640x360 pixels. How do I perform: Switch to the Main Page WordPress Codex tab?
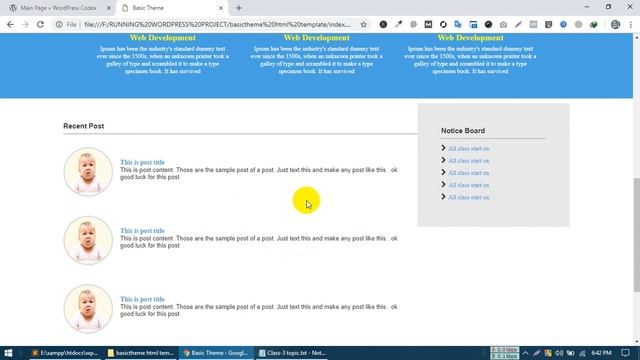(x=57, y=8)
